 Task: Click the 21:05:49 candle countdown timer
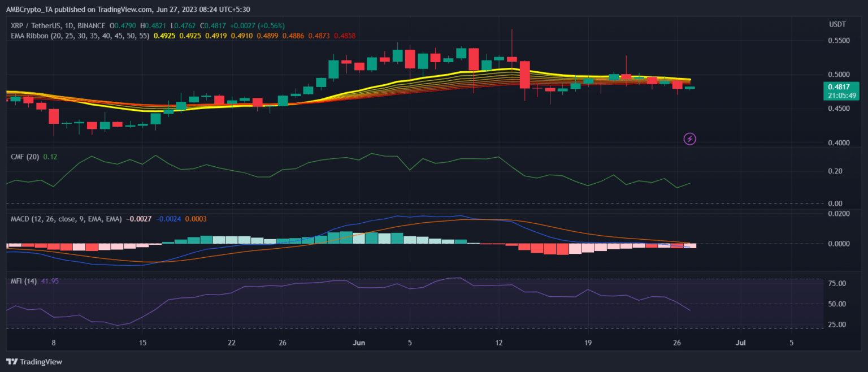click(841, 95)
